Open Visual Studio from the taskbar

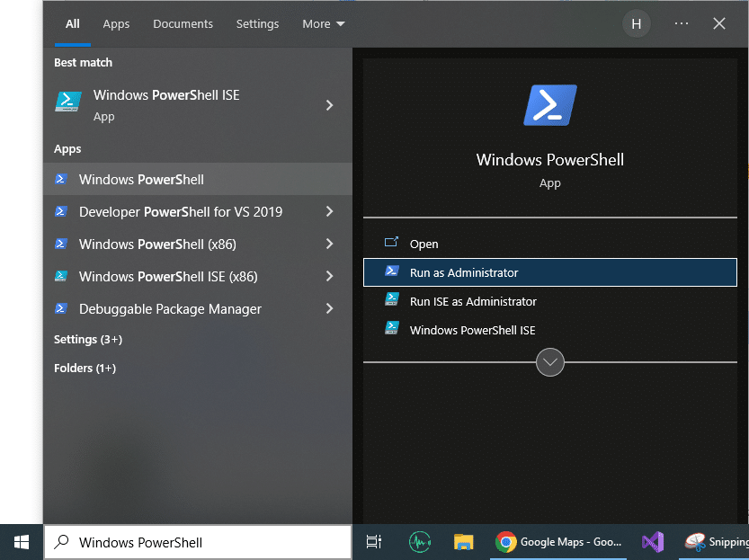click(x=653, y=542)
